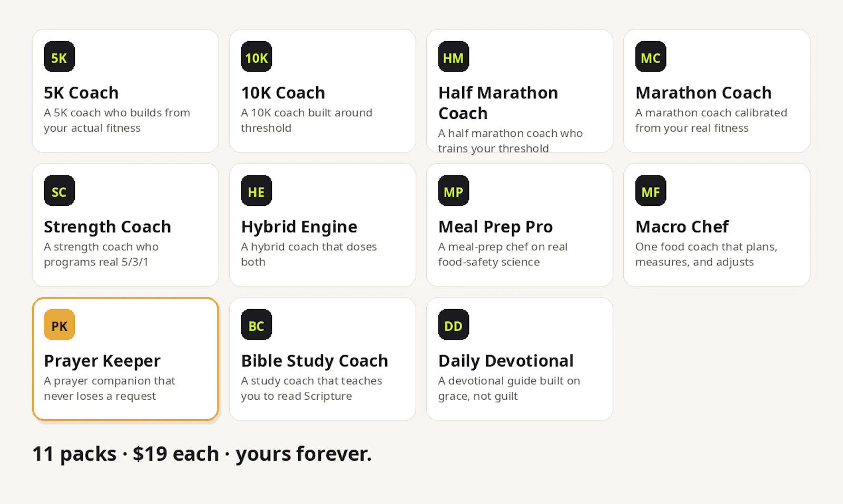Click the MC marathon badge icon

click(650, 56)
